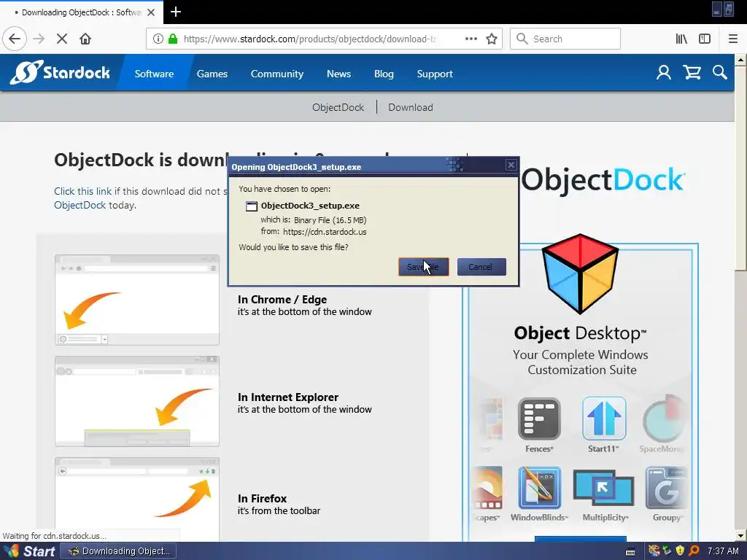The height and width of the screenshot is (560, 747).
Task: Open the Games menu
Action: coord(212,74)
